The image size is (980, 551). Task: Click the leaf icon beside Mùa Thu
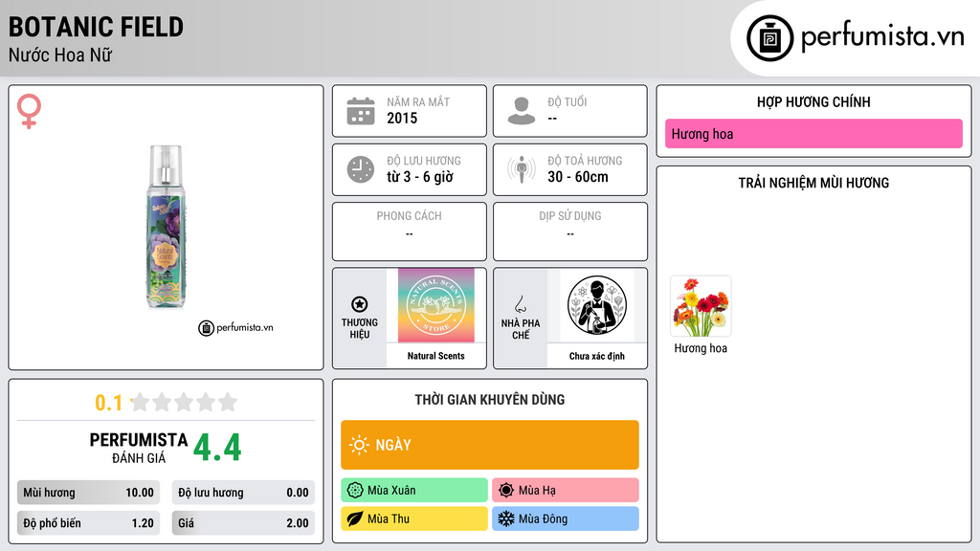click(x=355, y=518)
